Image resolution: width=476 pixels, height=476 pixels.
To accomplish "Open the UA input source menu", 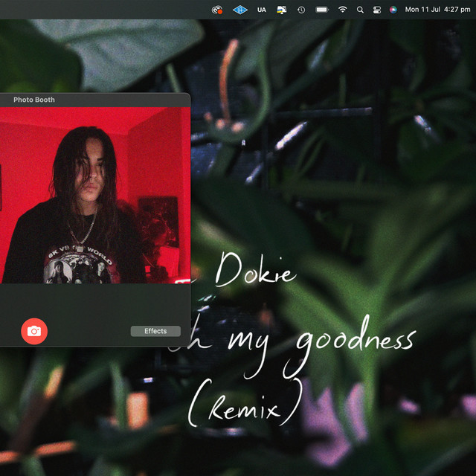I will coord(261,10).
